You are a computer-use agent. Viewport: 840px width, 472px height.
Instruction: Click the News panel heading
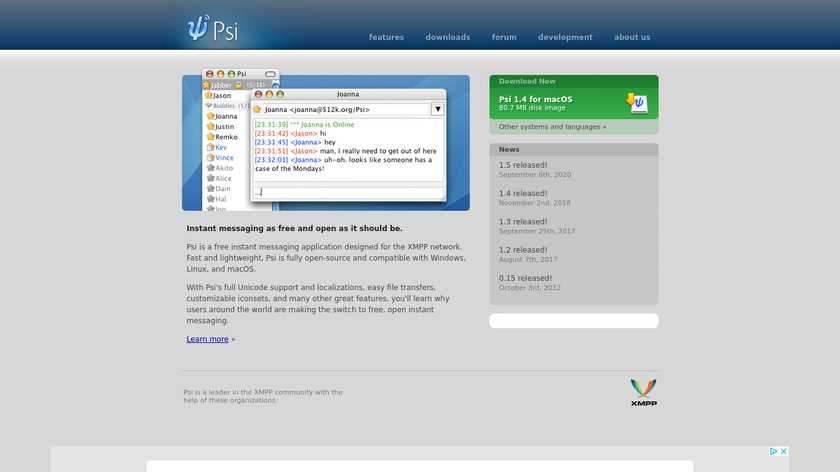pos(509,149)
